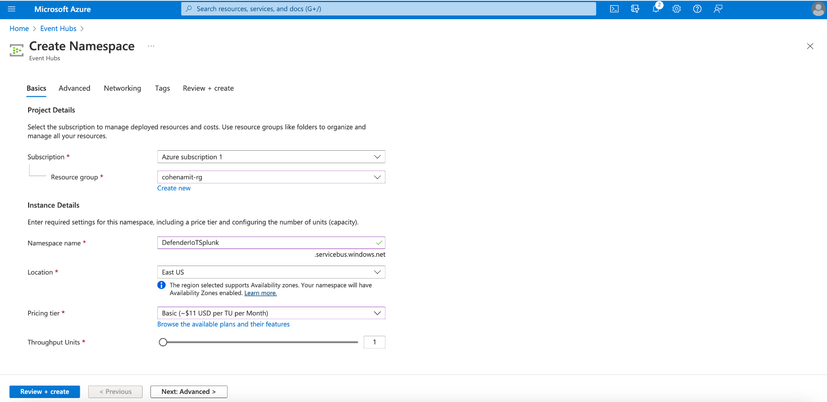Navigate to the Home breadcrumb

pos(19,28)
